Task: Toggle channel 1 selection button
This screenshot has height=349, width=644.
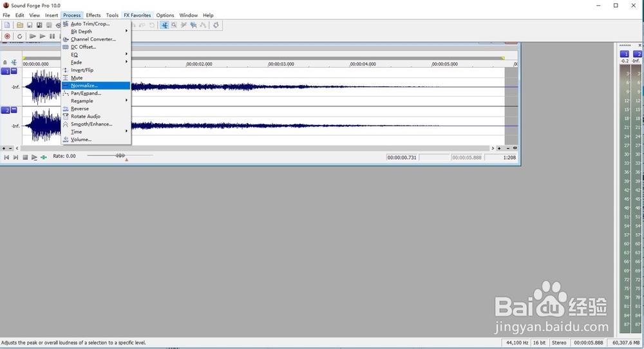Action: [x=6, y=71]
